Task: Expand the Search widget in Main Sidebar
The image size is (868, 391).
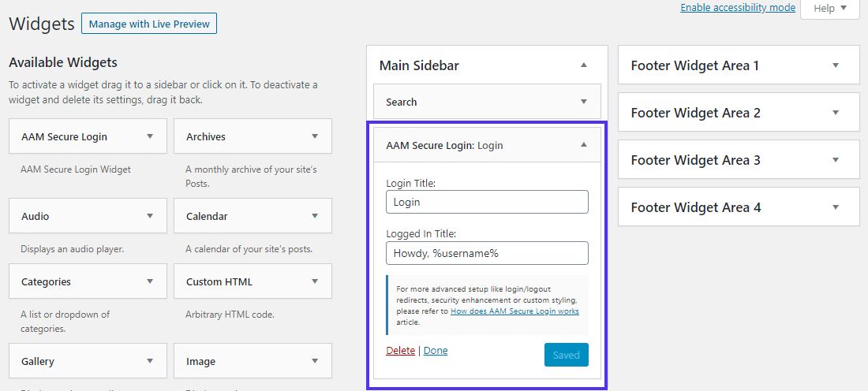Action: [x=584, y=102]
